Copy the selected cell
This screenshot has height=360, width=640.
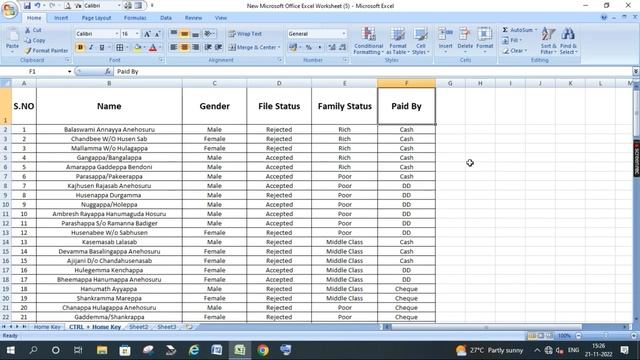(x=35, y=40)
